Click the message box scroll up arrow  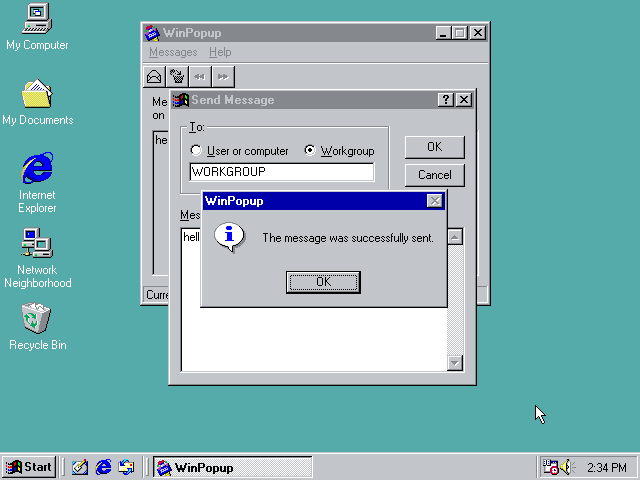coord(455,237)
